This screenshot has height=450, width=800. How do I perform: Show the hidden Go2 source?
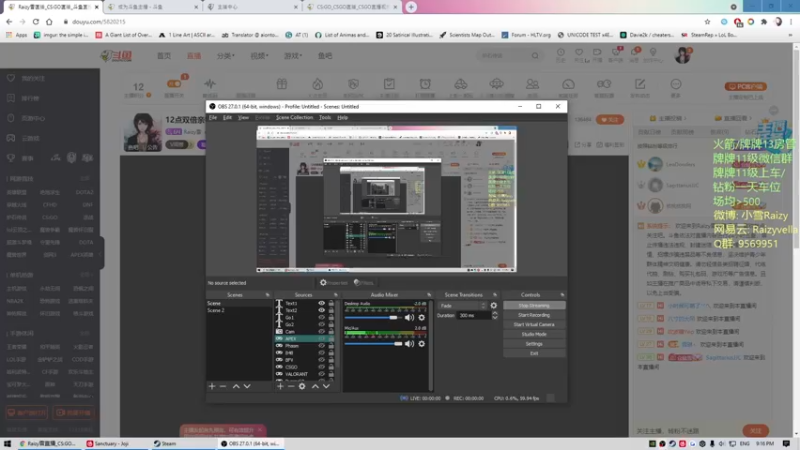(321, 324)
